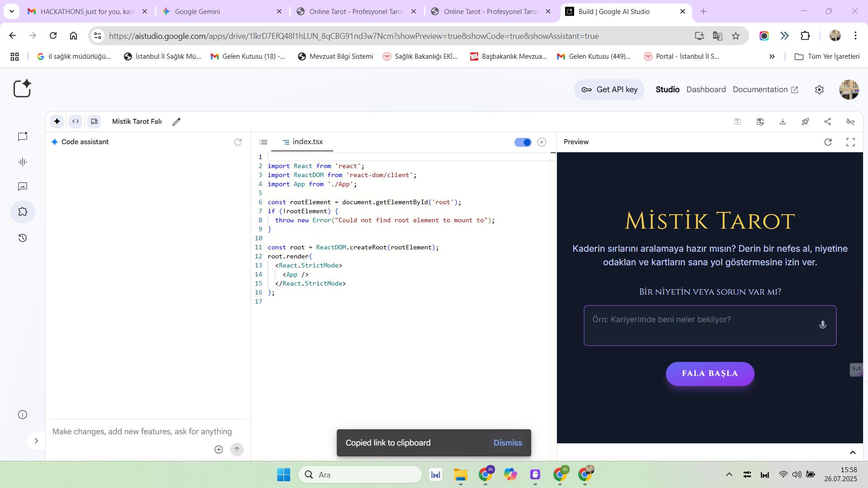Image resolution: width=868 pixels, height=488 pixels.
Task: Select the index.tsx file tab
Action: coord(302,142)
